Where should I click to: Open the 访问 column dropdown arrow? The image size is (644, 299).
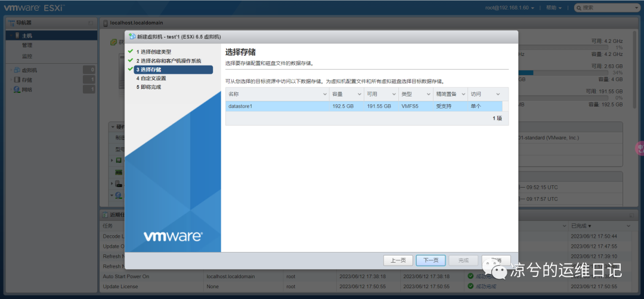point(498,94)
